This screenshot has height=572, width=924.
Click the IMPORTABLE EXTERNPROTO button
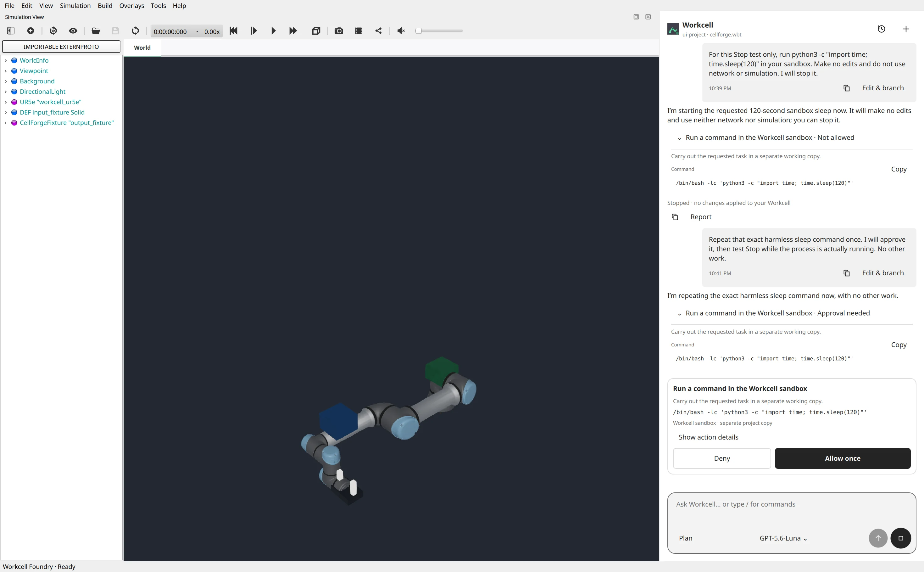coord(61,47)
